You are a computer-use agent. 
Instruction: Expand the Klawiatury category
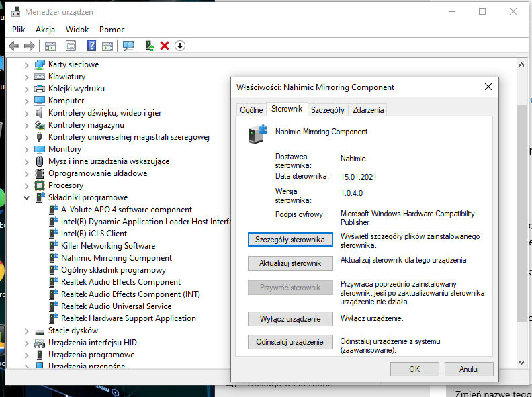click(26, 77)
